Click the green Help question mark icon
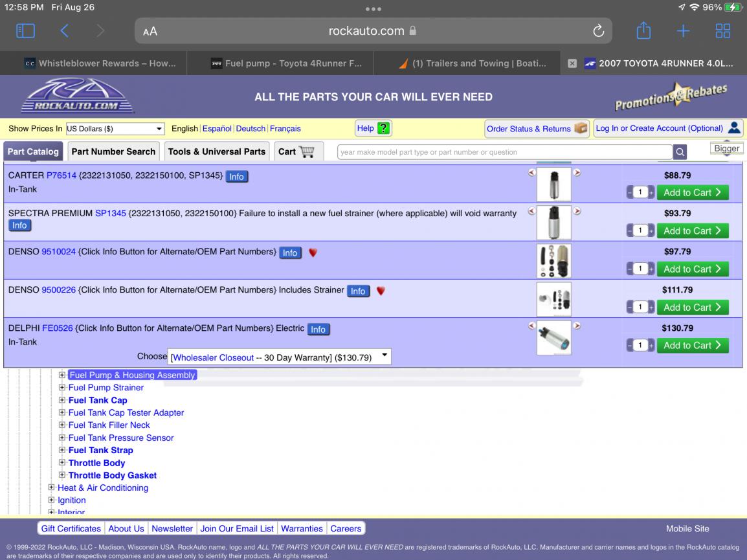747x560 pixels. (x=383, y=128)
